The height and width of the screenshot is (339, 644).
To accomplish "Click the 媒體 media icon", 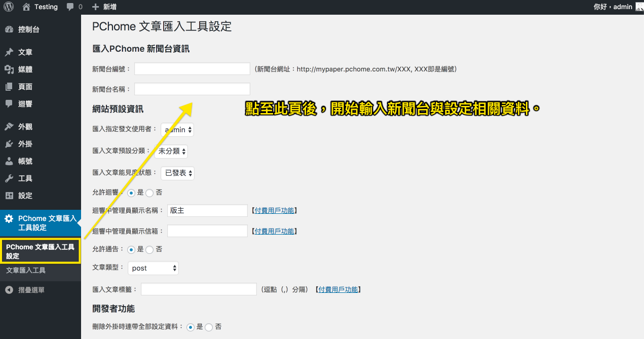I will (9, 69).
